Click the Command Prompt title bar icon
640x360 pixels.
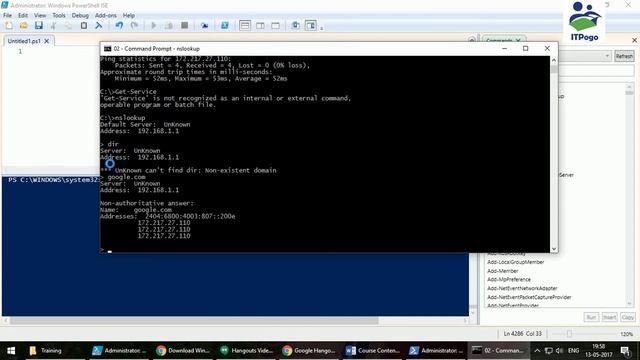[107, 49]
